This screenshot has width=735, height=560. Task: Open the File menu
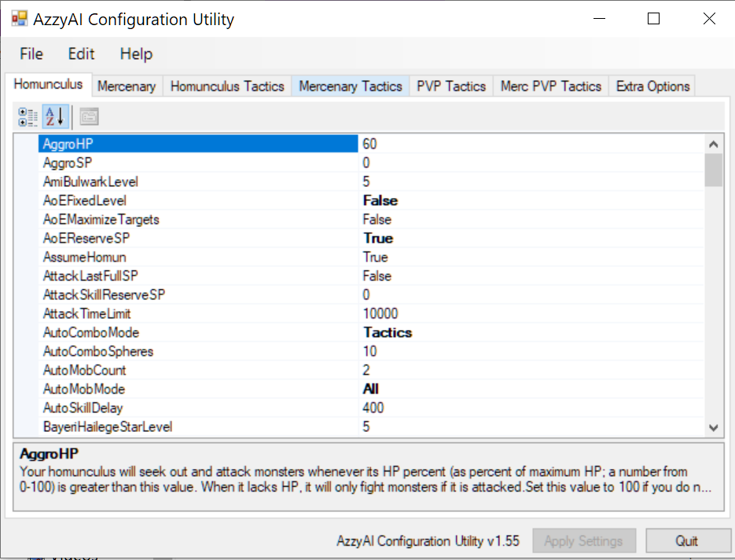(x=31, y=54)
